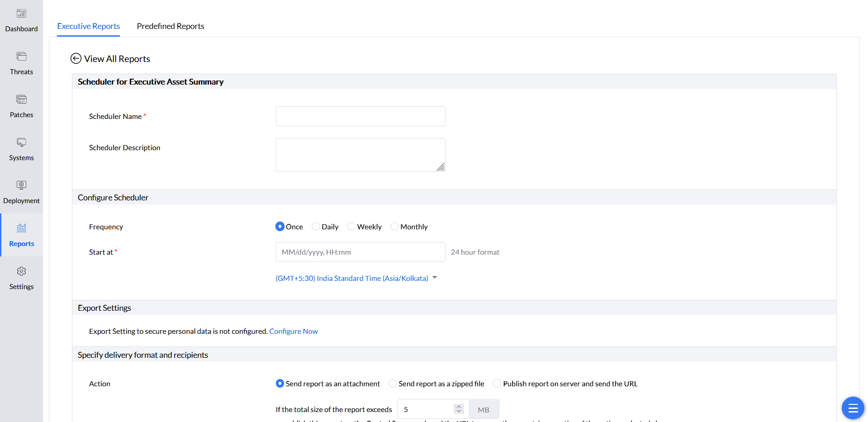Choose the Weekly frequency radio button

(351, 227)
